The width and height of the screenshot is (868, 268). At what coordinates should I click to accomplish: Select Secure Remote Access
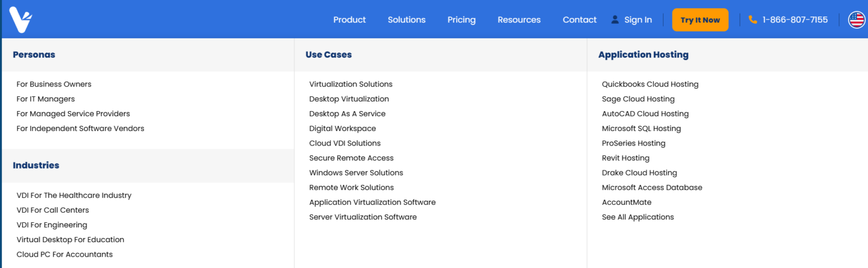click(351, 158)
